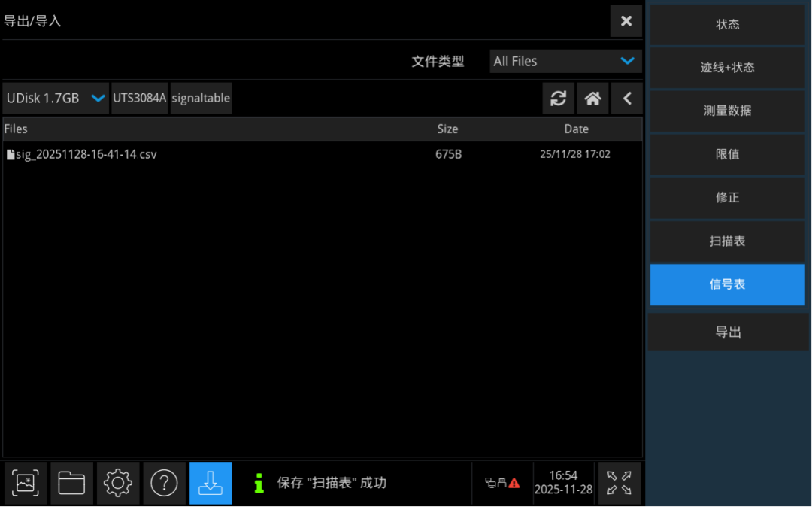The image size is (812, 507).
Task: Expand the UDisk 1.7GB drive selector
Action: [56, 98]
